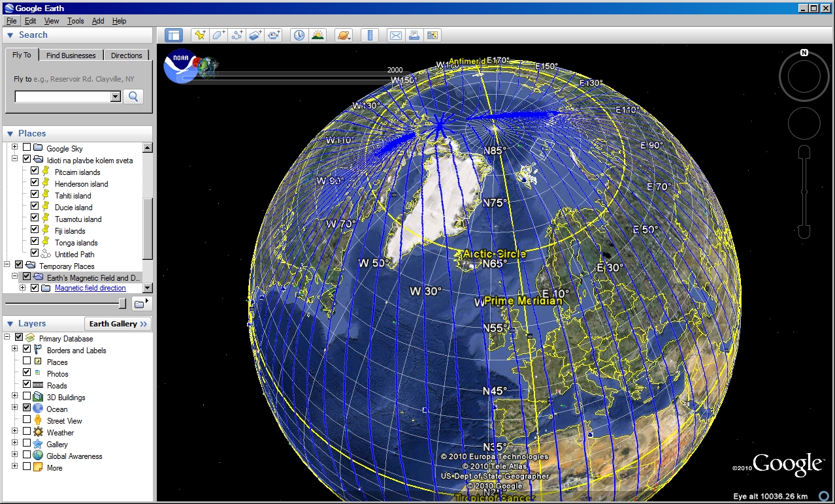This screenshot has height=504, width=835.
Task: Open the Tools menu
Action: (76, 21)
